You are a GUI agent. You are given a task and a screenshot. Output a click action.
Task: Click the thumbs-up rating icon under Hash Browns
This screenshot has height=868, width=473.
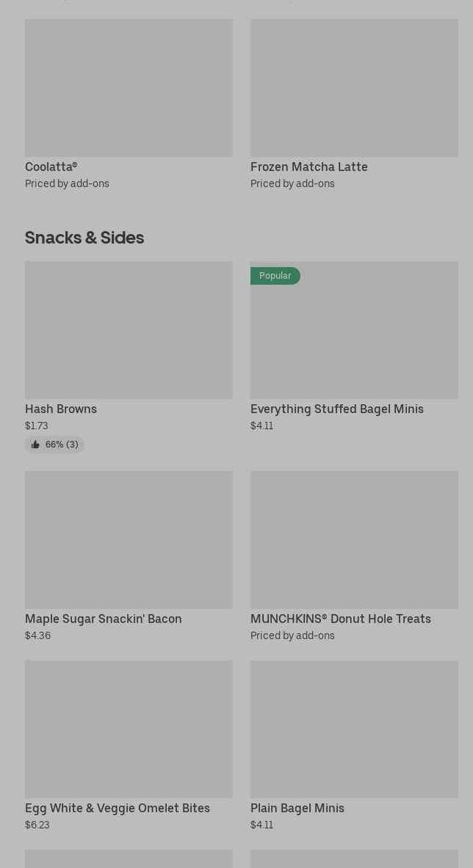[x=35, y=445]
